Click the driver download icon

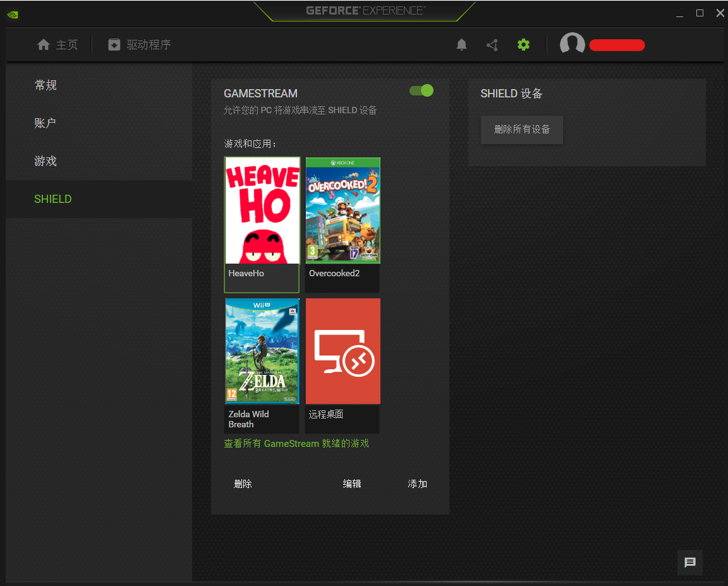point(114,45)
